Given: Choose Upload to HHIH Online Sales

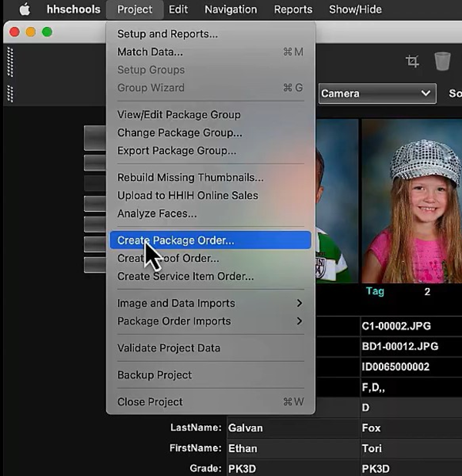Looking at the screenshot, I should click(210, 196).
